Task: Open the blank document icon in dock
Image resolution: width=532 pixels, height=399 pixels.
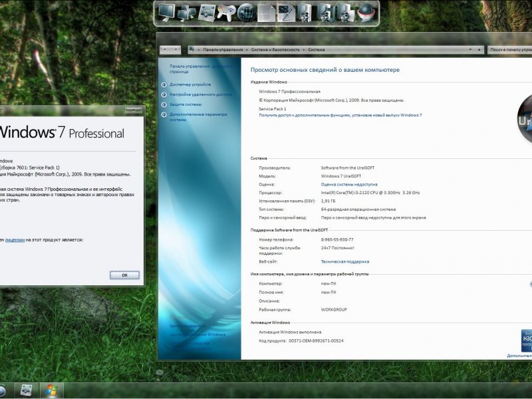Action: coord(267,13)
